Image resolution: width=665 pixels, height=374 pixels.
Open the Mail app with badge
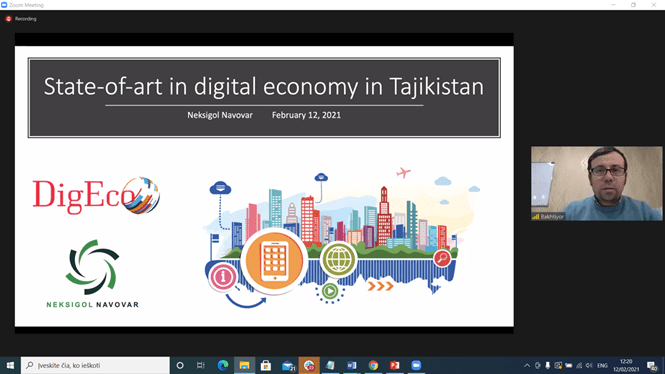pyautogui.click(x=288, y=365)
